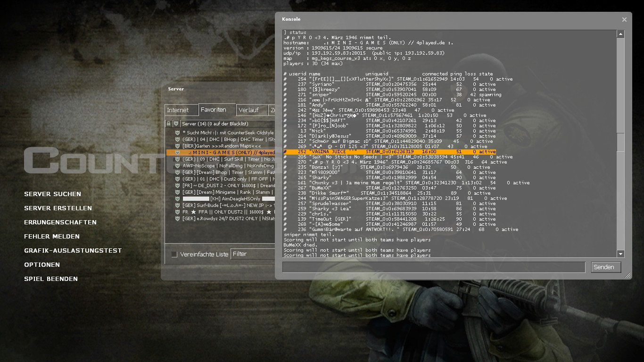Click shield icon of '[Dream] Bhop' server
Screen dimensions: 644x362
coord(178,173)
